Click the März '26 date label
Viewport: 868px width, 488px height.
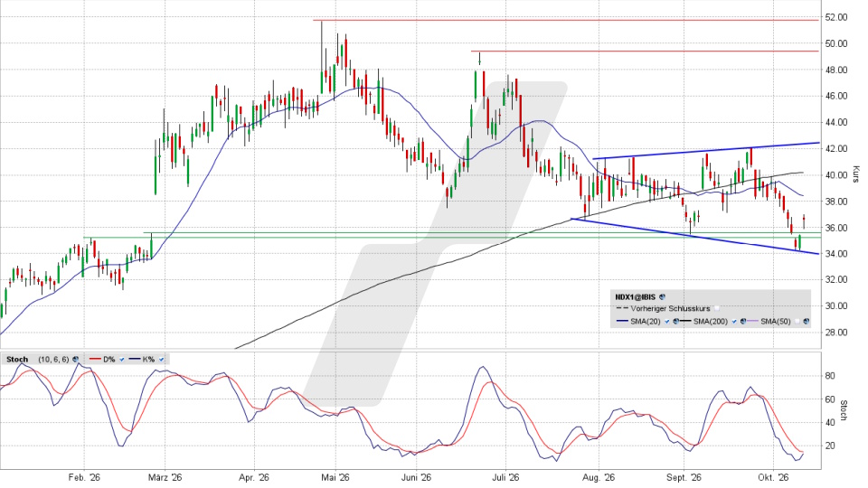[x=165, y=477]
